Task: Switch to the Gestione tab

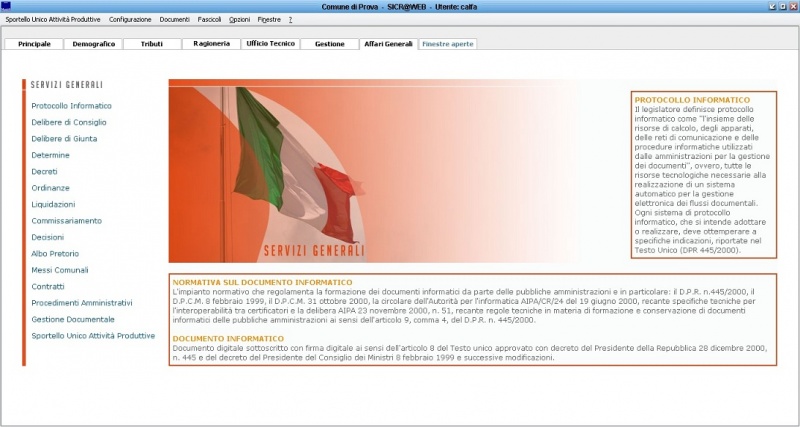Action: tap(330, 44)
